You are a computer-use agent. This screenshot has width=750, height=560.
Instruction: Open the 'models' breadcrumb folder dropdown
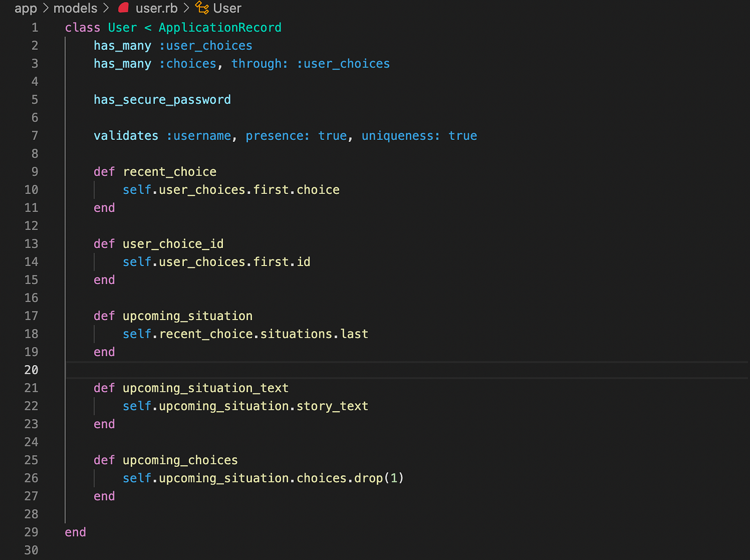[x=75, y=8]
